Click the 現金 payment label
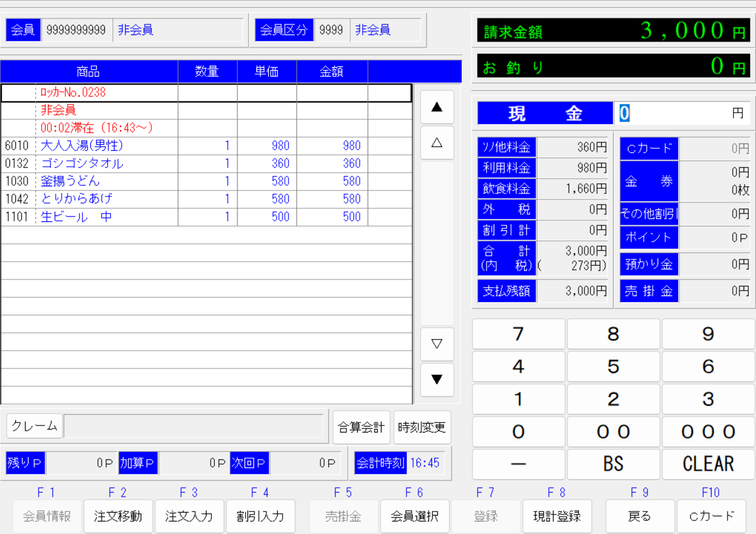This screenshot has width=756, height=534. coord(545,113)
